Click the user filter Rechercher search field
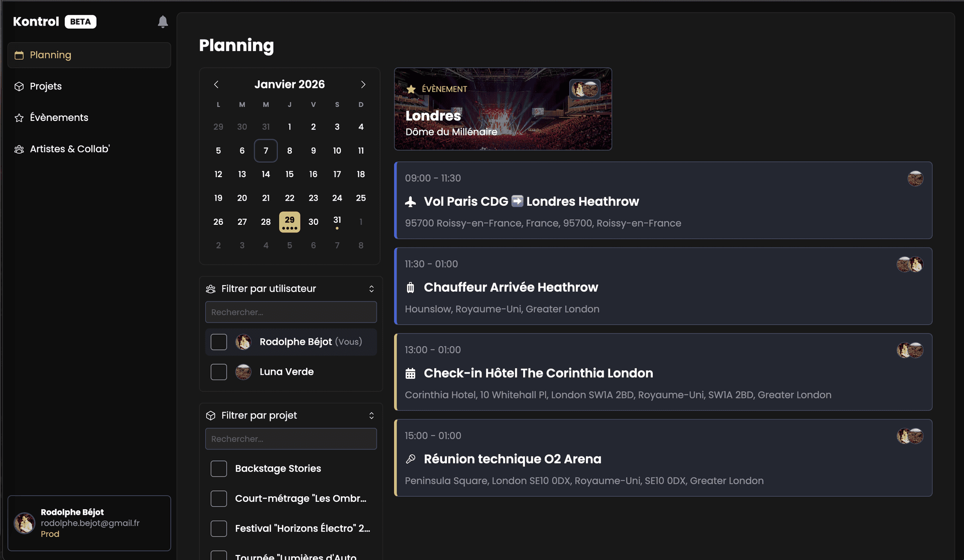This screenshot has width=964, height=560. coord(291,312)
